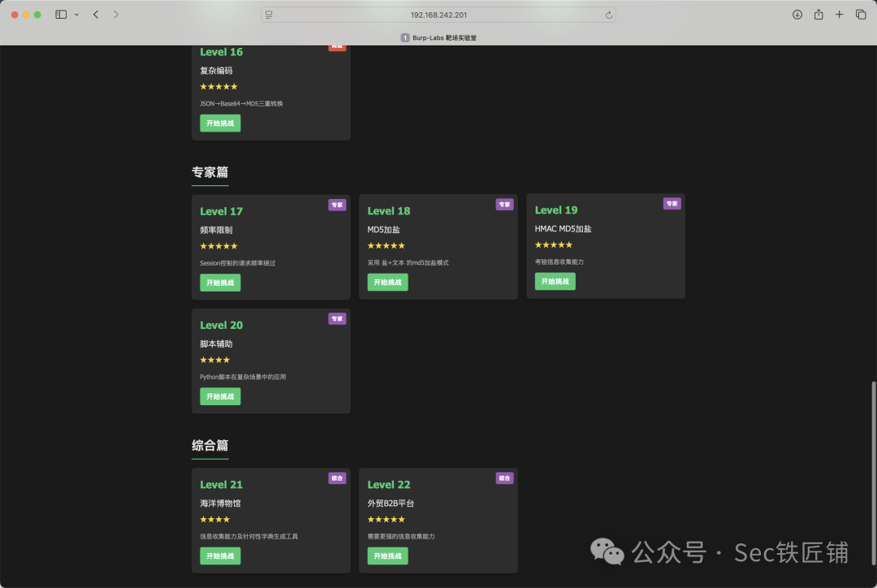This screenshot has height=588, width=877.
Task: Begin the Level 22 外贸B2B平台 challenge
Action: click(387, 556)
